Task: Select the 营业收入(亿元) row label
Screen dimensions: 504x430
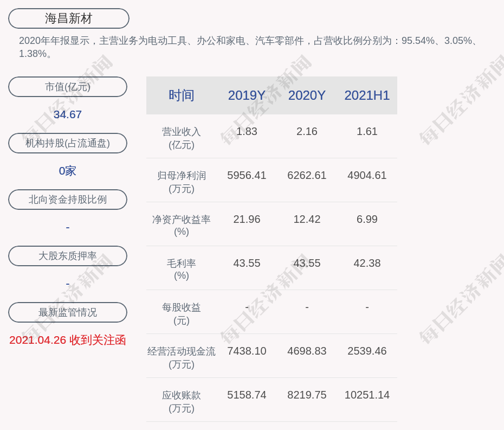Action: pos(182,138)
